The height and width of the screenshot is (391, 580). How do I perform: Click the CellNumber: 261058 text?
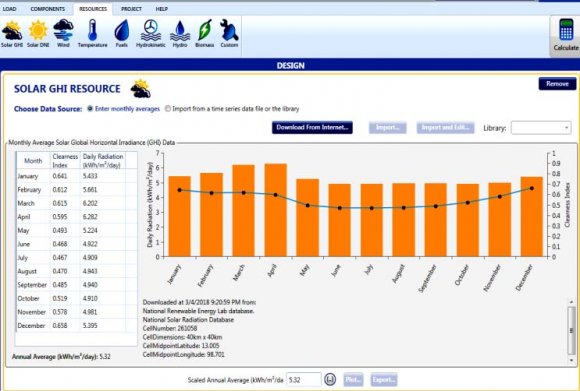point(170,328)
